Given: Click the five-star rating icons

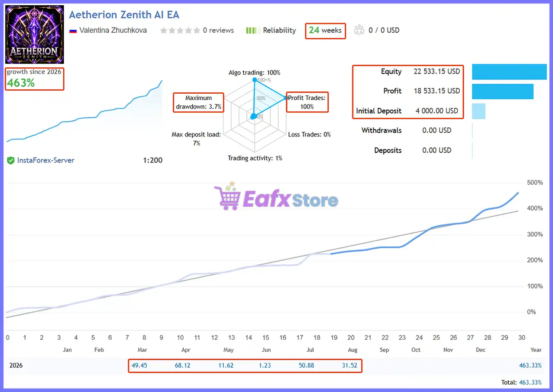Looking at the screenshot, I should click(x=180, y=30).
